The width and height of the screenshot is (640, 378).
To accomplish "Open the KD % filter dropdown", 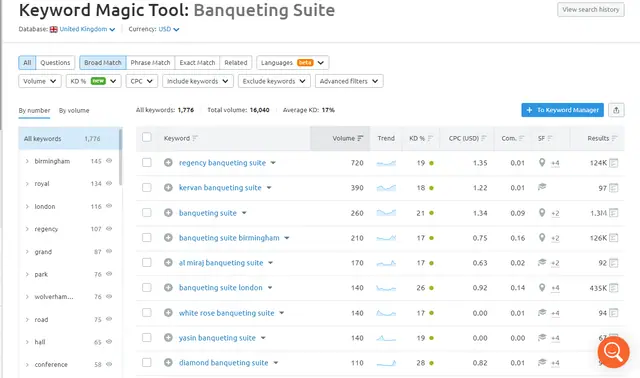I will click(93, 81).
